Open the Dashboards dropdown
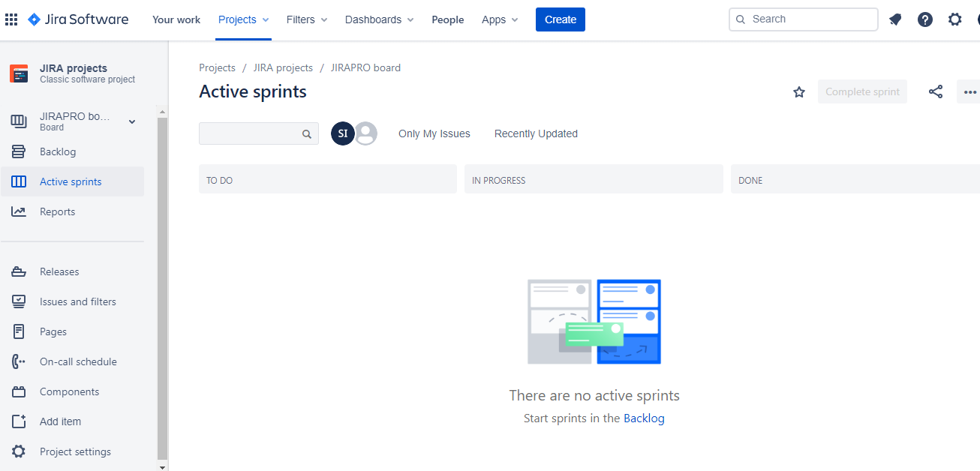980x471 pixels. 378,19
